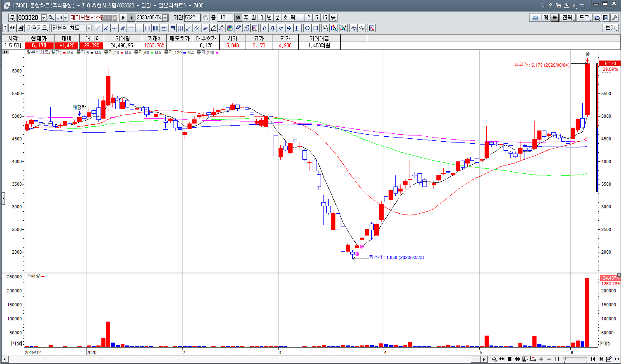The height and width of the screenshot is (364, 621).
Task: Click the cloud icon in top toolbar
Action: point(535,18)
